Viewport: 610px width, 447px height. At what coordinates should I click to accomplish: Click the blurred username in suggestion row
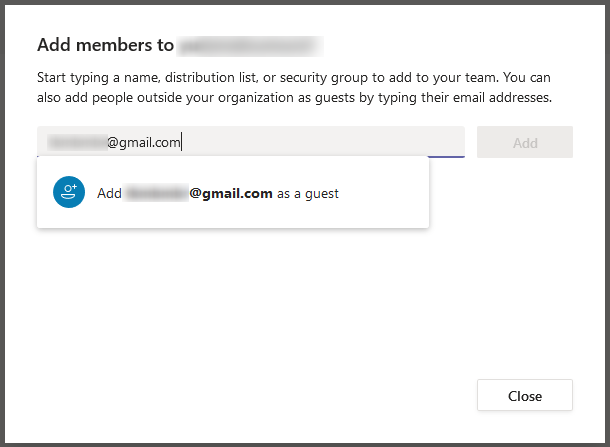click(156, 193)
